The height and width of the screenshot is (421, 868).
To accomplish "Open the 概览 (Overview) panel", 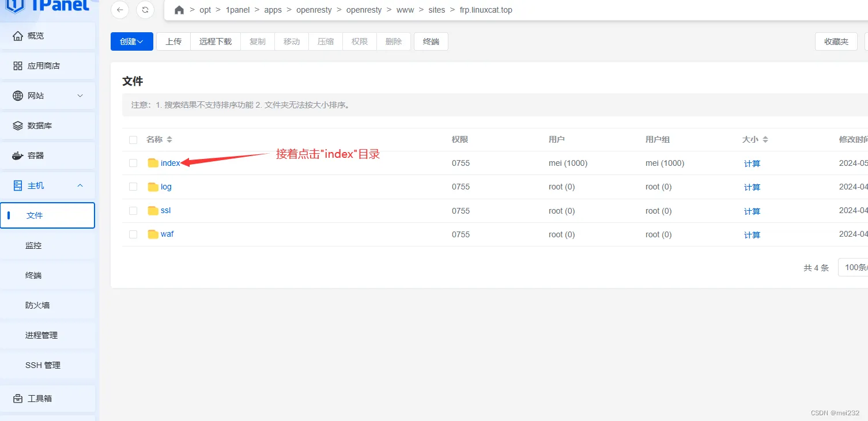I will [x=35, y=36].
